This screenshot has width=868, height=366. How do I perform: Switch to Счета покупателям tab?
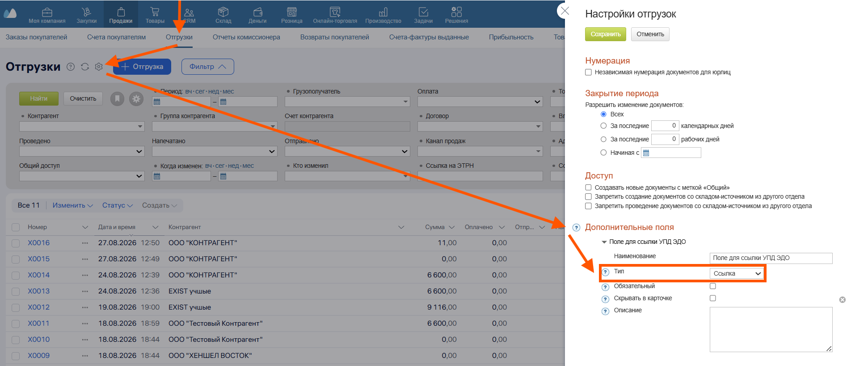click(116, 37)
